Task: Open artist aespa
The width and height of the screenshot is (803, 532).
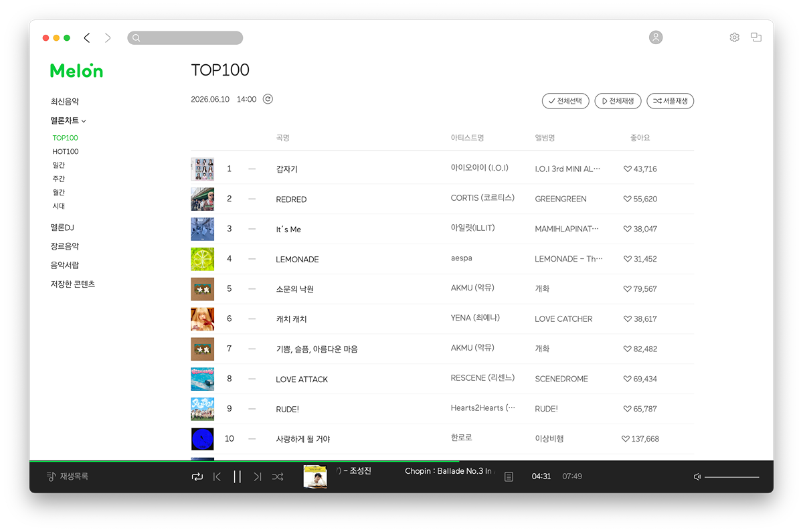Action: pyautogui.click(x=462, y=258)
